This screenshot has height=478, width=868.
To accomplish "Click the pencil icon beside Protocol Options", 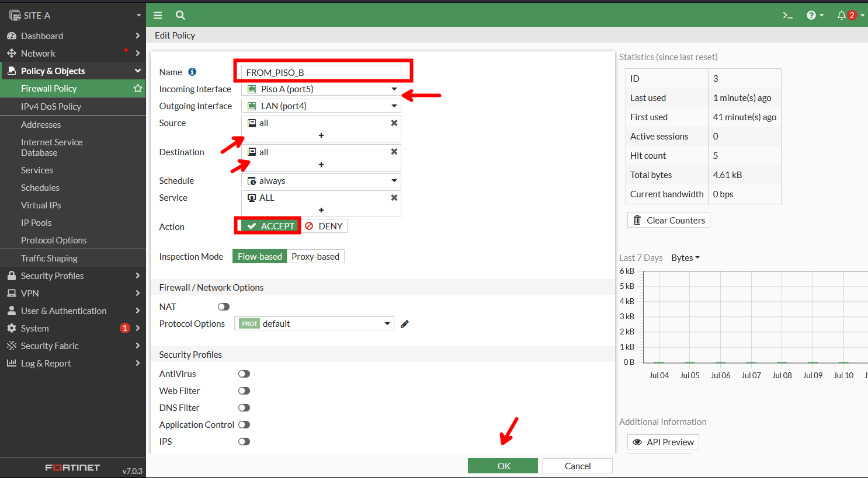I will coord(405,324).
